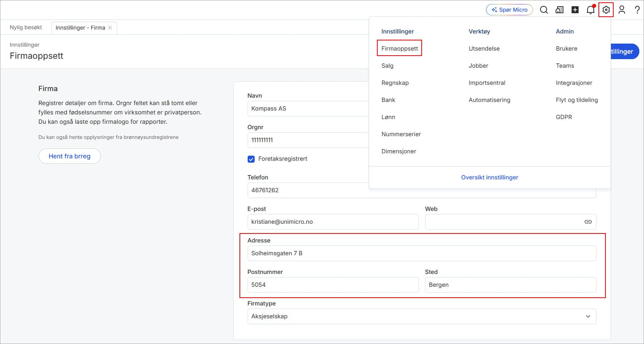Ask Spør Micro assistant
Viewport: 644px width, 344px height.
click(x=509, y=10)
